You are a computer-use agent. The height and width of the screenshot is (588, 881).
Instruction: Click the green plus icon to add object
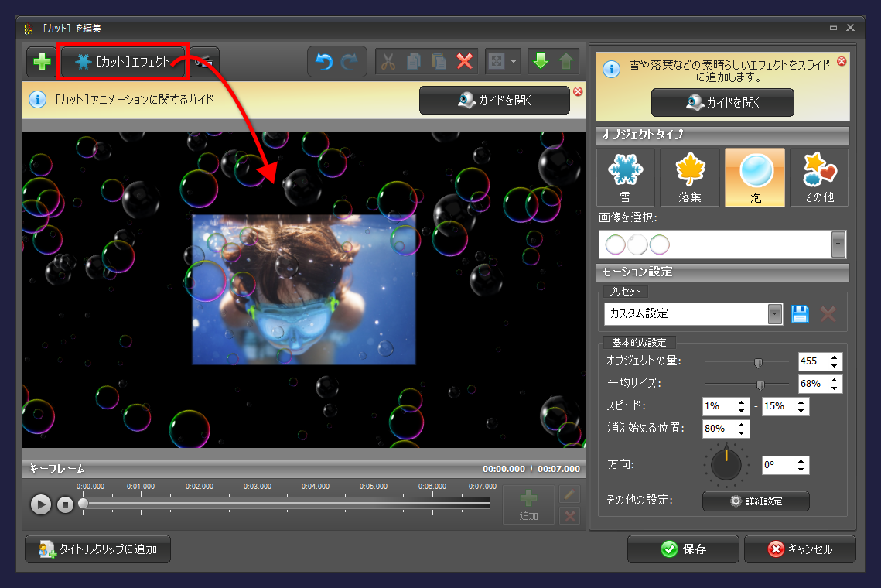coord(41,62)
